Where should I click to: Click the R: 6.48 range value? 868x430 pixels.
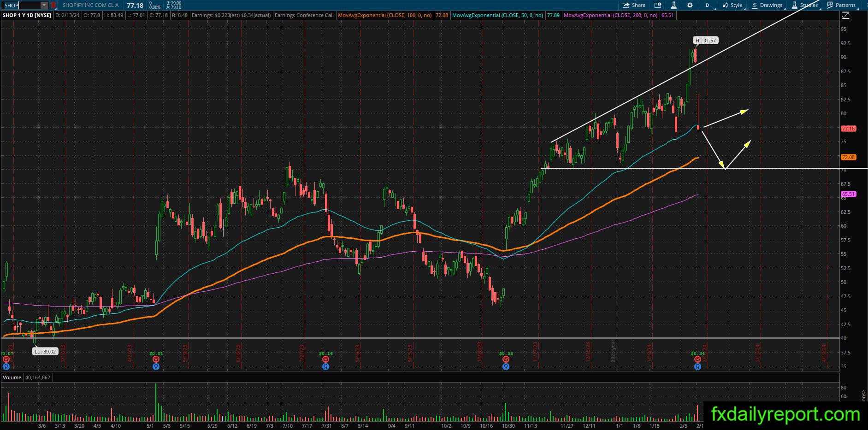(179, 15)
